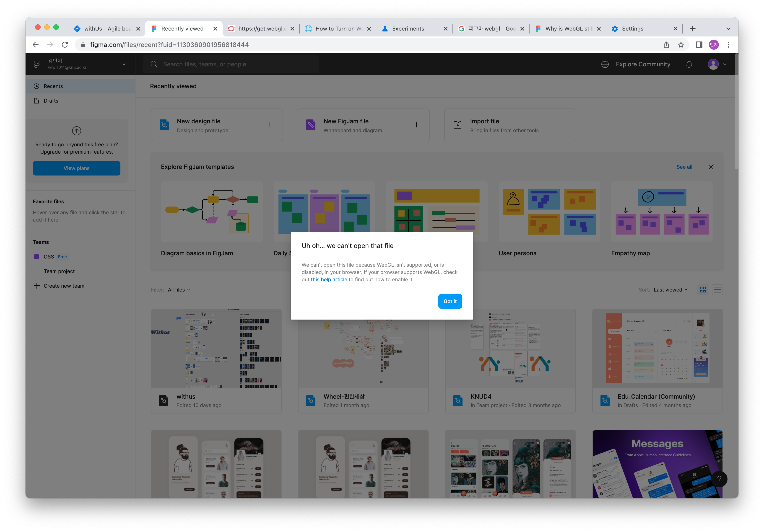This screenshot has width=764, height=532.
Task: Open the Last viewed sort dropdown
Action: pyautogui.click(x=670, y=290)
